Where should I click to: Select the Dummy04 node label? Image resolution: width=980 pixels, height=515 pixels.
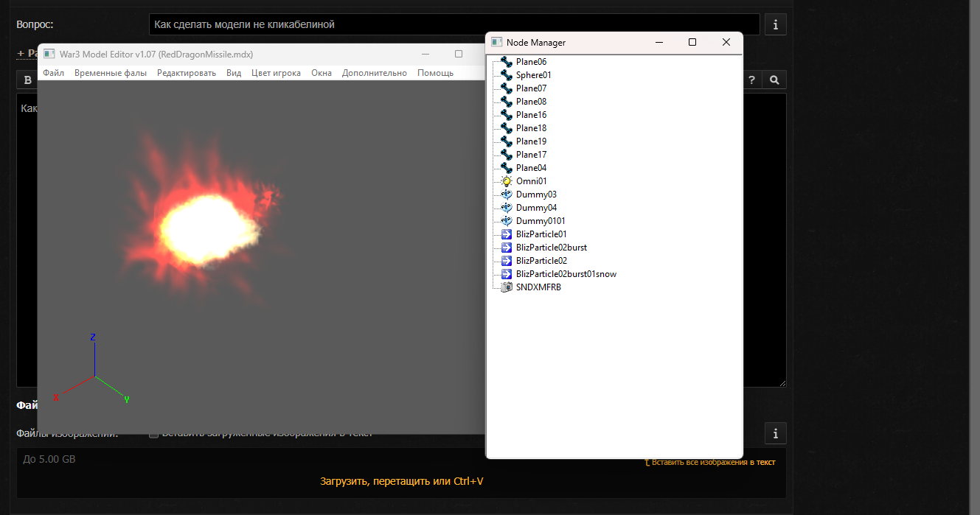[536, 208]
